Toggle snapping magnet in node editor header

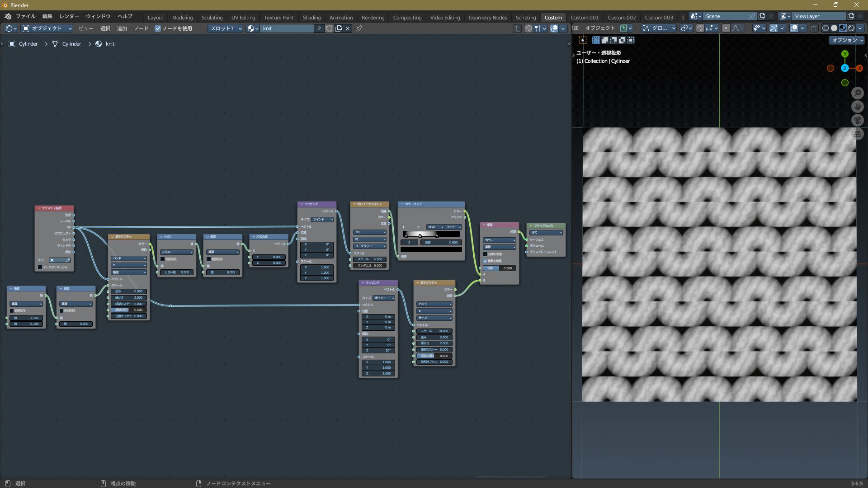pos(528,28)
